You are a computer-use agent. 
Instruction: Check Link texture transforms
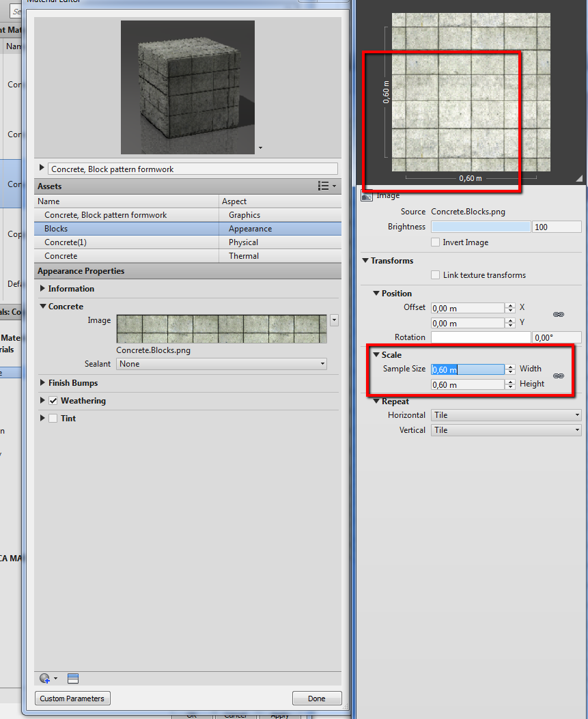[436, 275]
